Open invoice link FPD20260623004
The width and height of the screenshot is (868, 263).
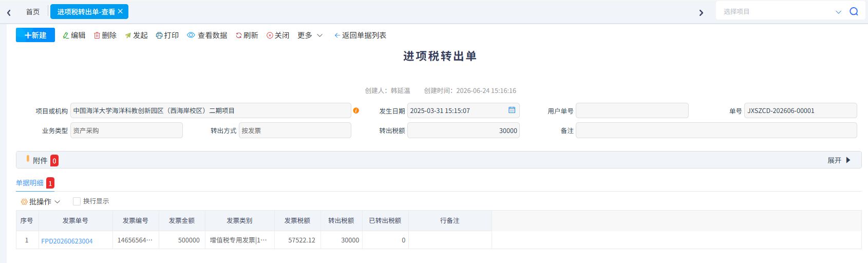(x=67, y=241)
